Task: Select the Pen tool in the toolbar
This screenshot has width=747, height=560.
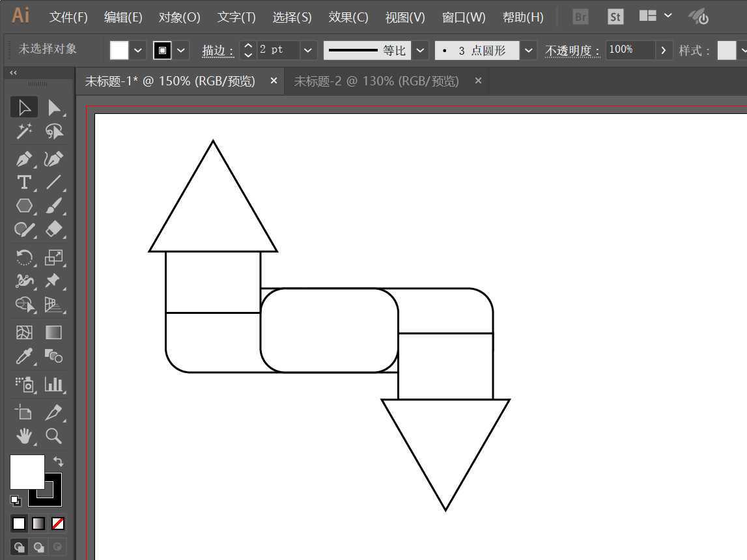Action: pyautogui.click(x=24, y=158)
